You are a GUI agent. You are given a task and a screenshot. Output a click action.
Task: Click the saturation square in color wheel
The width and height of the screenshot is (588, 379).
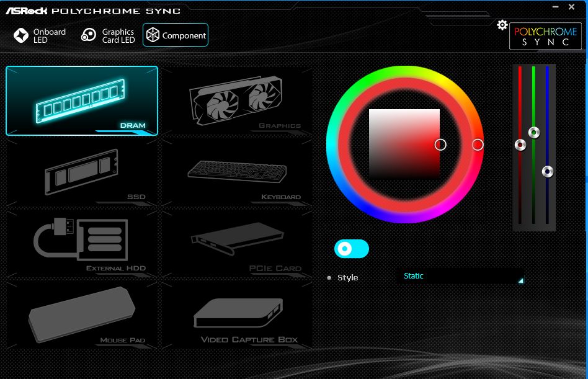[404, 144]
